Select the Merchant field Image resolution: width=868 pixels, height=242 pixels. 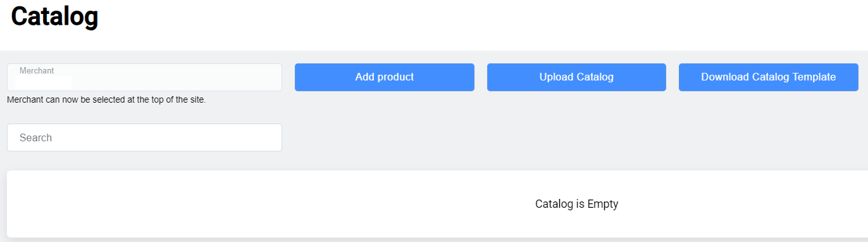(x=144, y=77)
